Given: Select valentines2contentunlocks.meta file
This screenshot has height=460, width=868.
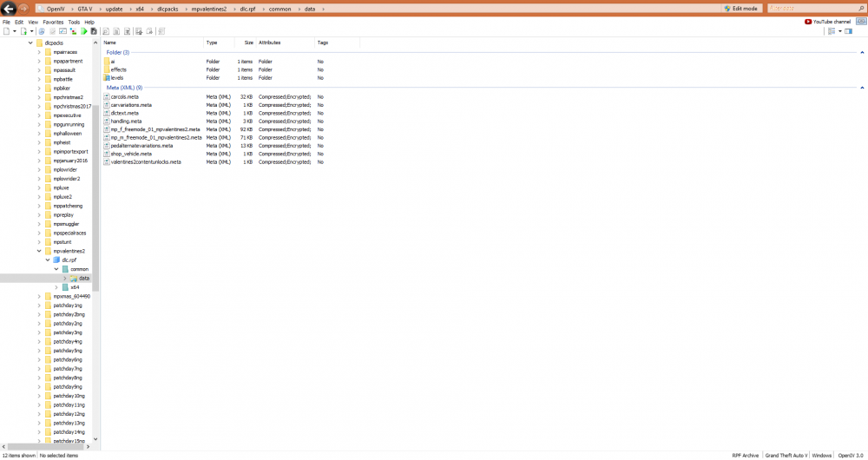Looking at the screenshot, I should [x=146, y=162].
